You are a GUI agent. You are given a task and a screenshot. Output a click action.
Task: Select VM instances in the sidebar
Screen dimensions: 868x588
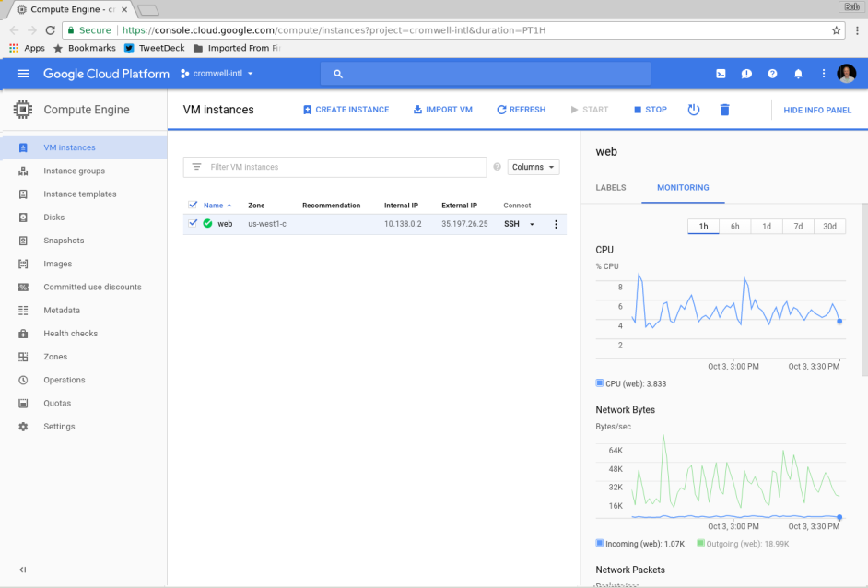(84, 147)
